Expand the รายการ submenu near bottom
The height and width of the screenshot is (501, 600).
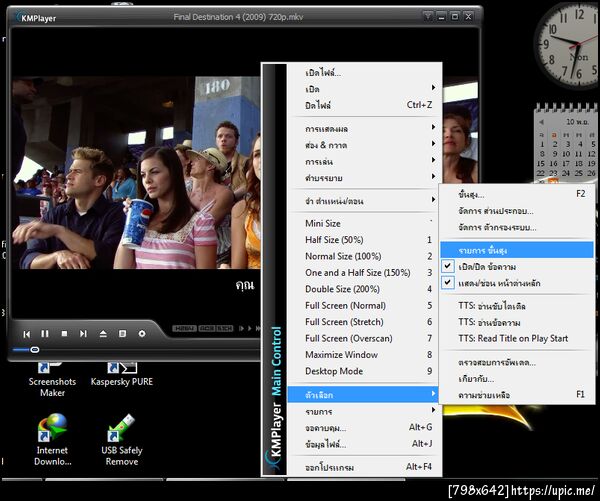point(364,411)
